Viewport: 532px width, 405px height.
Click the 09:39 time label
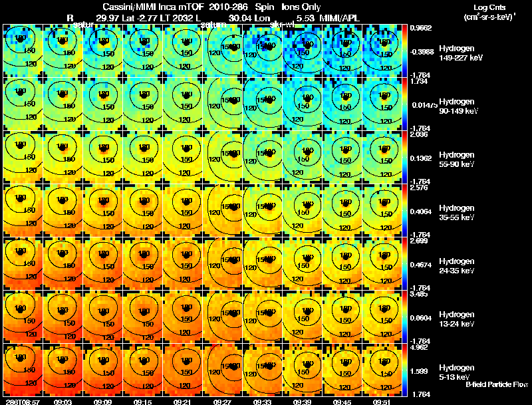302,402
